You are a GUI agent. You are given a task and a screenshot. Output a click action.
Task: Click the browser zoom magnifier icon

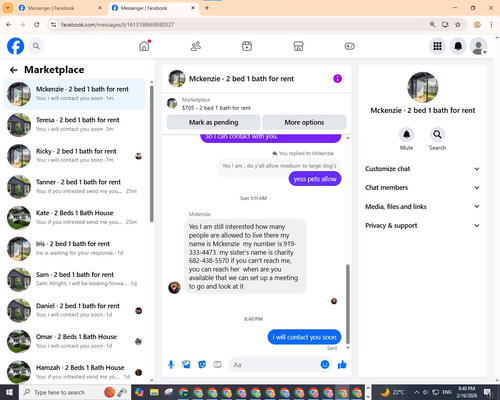tap(432, 24)
